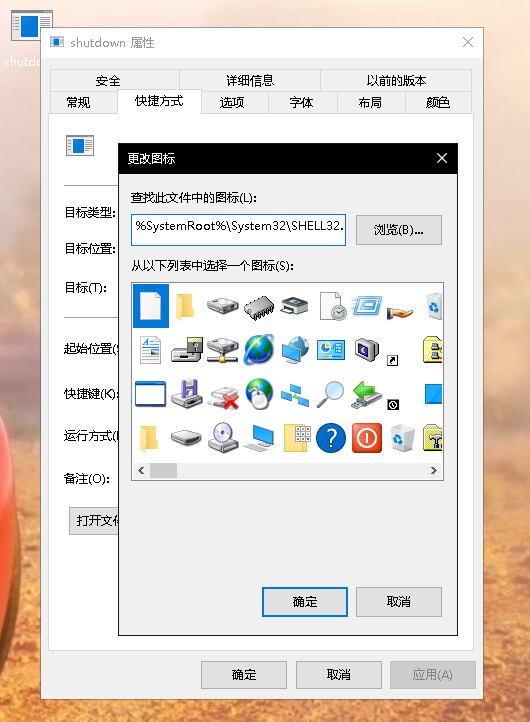Select the control panel chart icon

click(331, 350)
